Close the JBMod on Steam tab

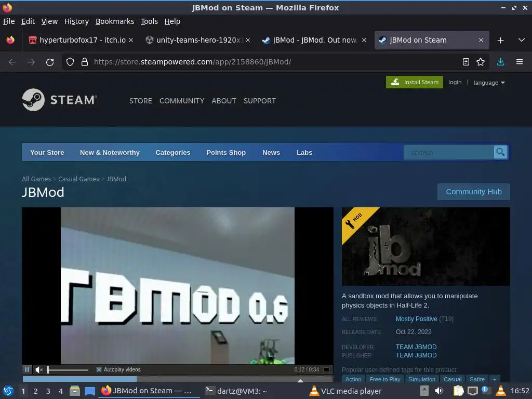coord(481,40)
